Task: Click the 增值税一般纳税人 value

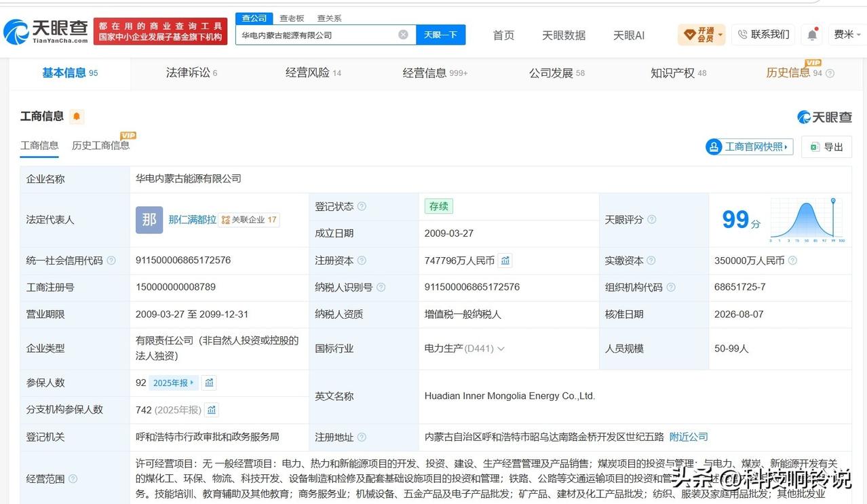Action: 463,315
